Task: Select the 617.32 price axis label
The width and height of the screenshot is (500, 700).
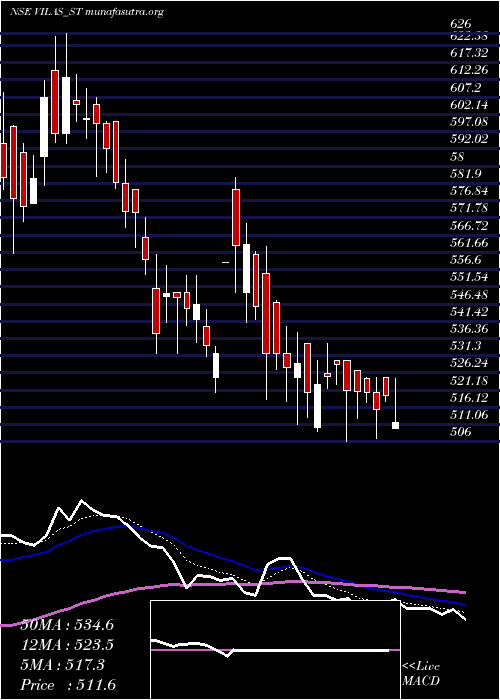Action: (469, 53)
